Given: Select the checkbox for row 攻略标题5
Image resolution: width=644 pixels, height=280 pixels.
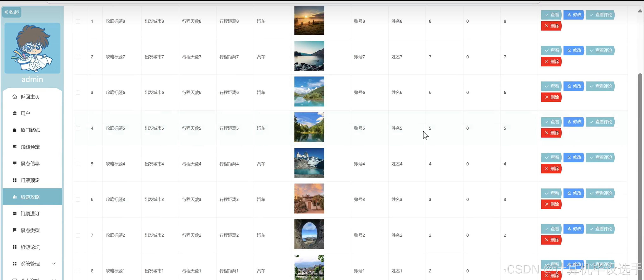Looking at the screenshot, I should 78,128.
